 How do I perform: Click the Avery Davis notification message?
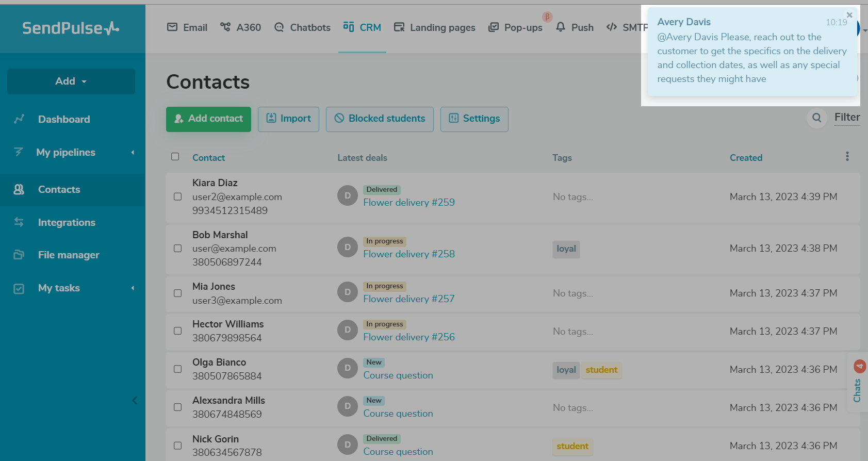[752, 58]
